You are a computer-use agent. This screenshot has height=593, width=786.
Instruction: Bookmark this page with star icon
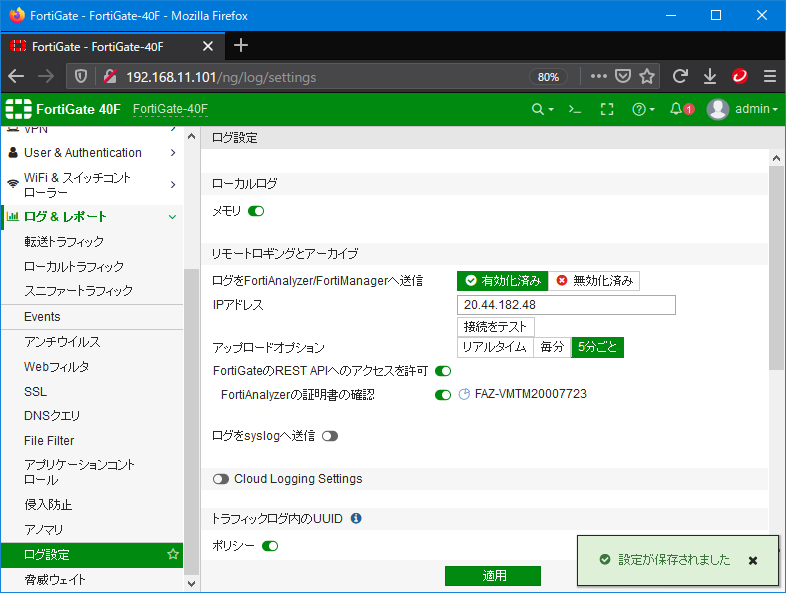coord(647,76)
